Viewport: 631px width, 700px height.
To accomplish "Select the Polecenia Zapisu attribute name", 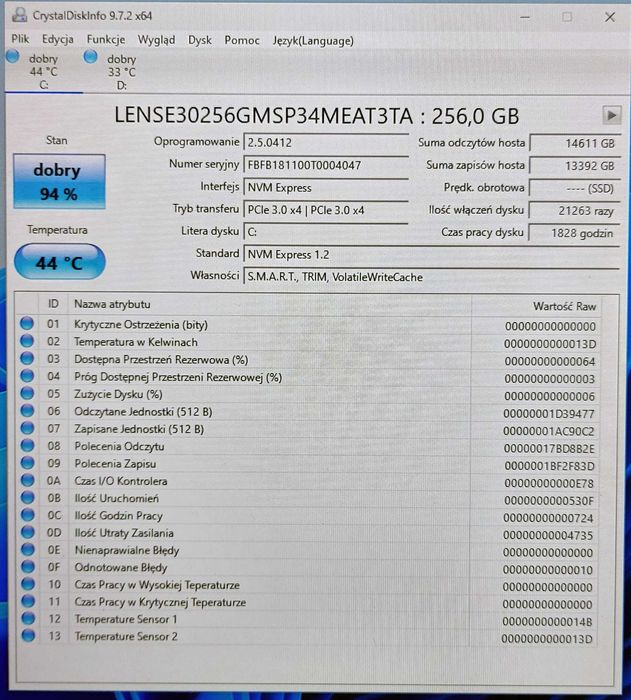I will coord(115,464).
